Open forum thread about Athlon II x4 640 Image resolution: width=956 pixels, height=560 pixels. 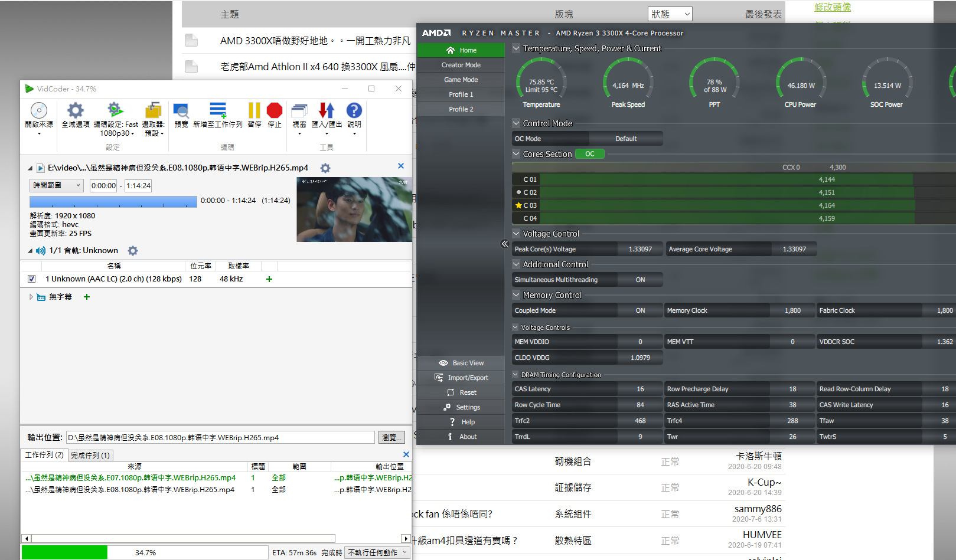pyautogui.click(x=318, y=67)
